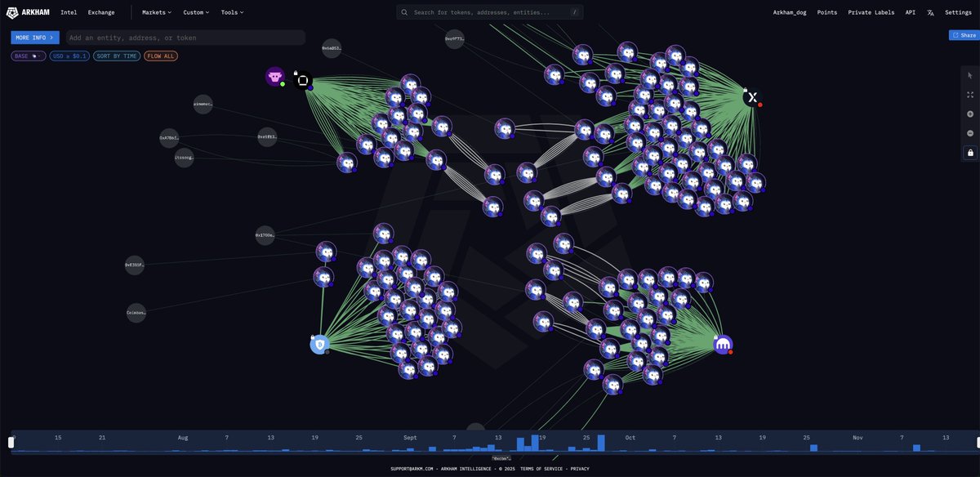Viewport: 980px width, 477px height.
Task: Click the Share button
Action: (x=964, y=35)
